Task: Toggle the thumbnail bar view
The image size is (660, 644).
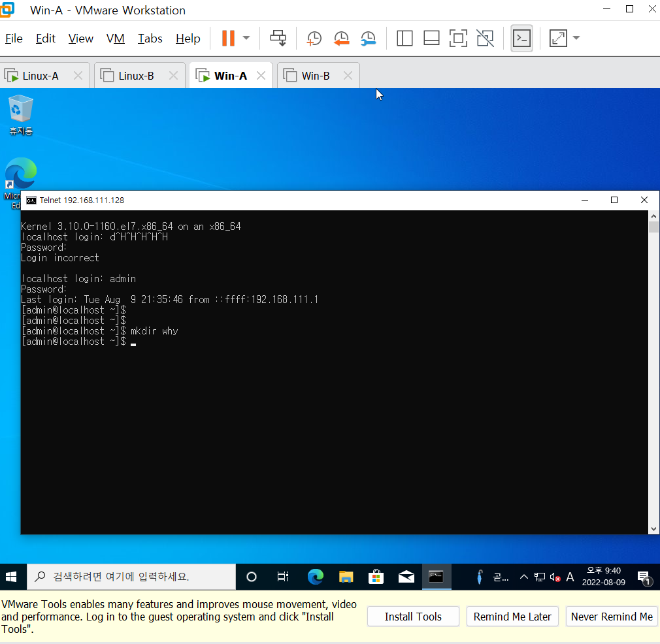Action: tap(431, 39)
